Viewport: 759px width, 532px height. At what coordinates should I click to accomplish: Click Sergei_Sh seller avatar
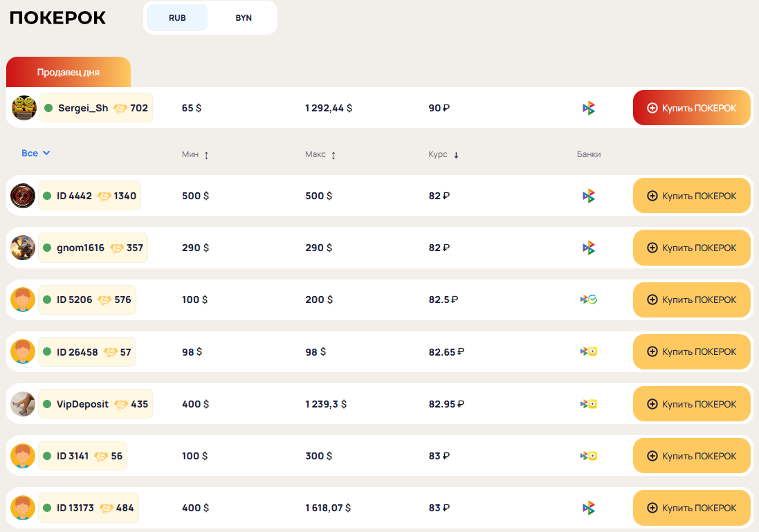tap(24, 108)
